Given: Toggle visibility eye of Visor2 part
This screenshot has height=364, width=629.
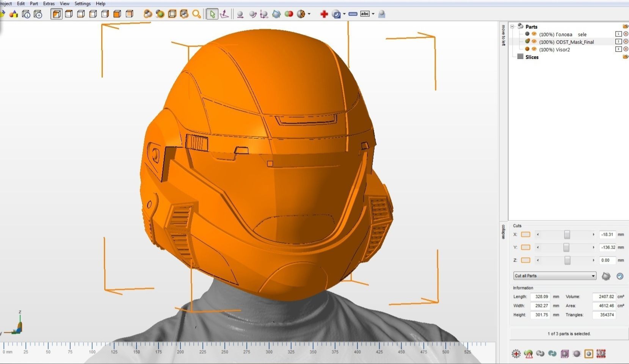Looking at the screenshot, I should pyautogui.click(x=534, y=49).
